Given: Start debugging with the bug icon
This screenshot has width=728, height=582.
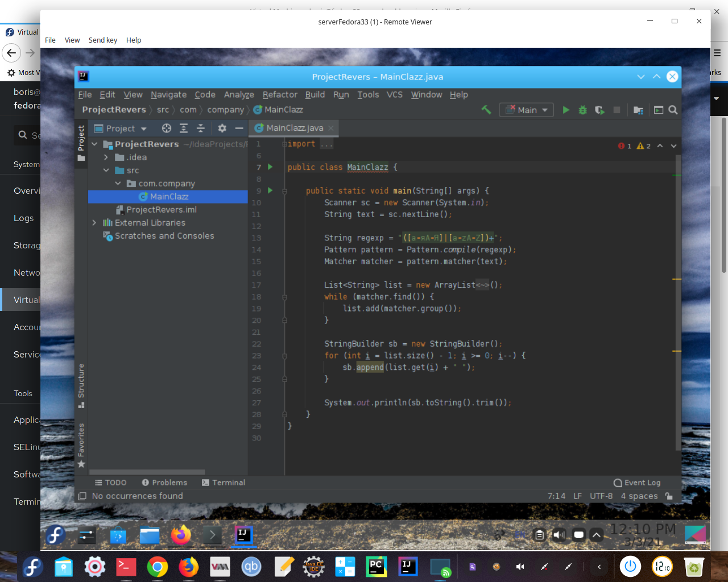Looking at the screenshot, I should [x=582, y=110].
